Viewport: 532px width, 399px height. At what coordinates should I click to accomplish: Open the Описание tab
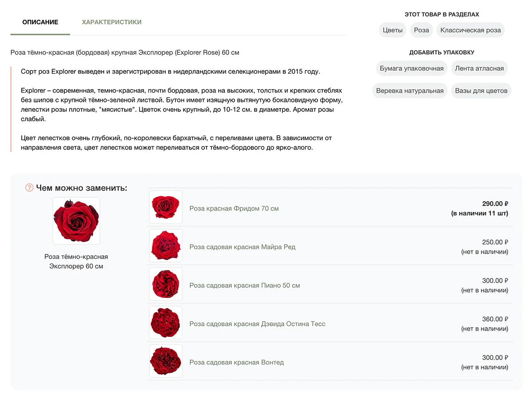[x=40, y=22]
